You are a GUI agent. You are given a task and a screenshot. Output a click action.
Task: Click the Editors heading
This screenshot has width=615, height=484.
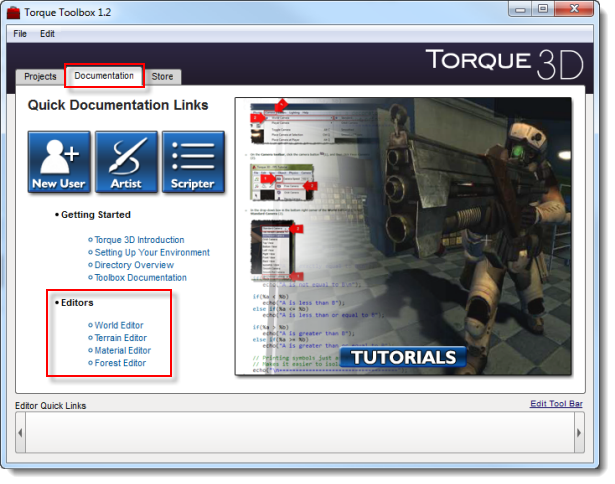point(77,302)
